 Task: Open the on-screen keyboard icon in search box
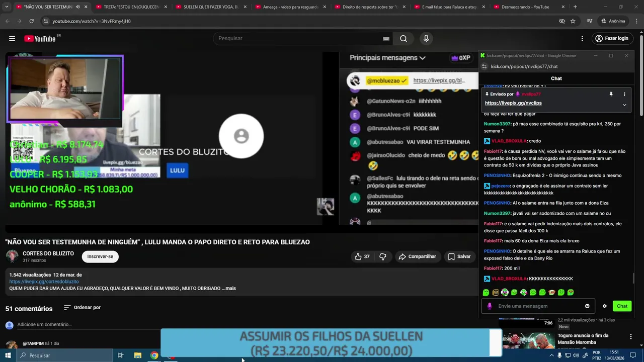click(x=386, y=39)
